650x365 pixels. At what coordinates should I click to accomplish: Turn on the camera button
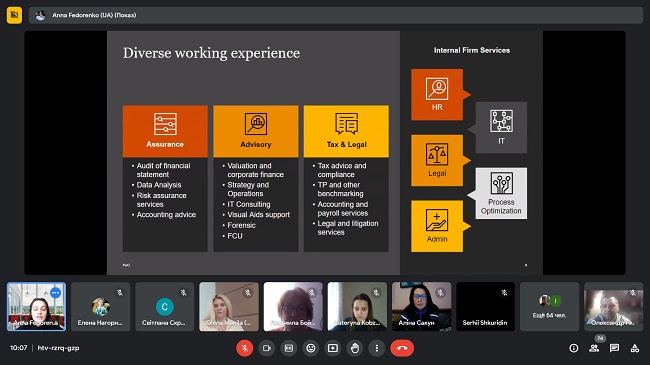[x=267, y=348]
